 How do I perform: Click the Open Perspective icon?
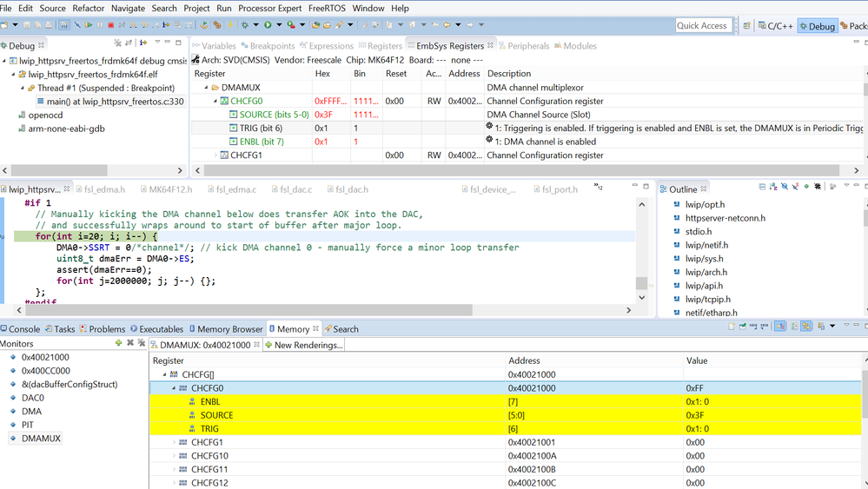(x=746, y=26)
